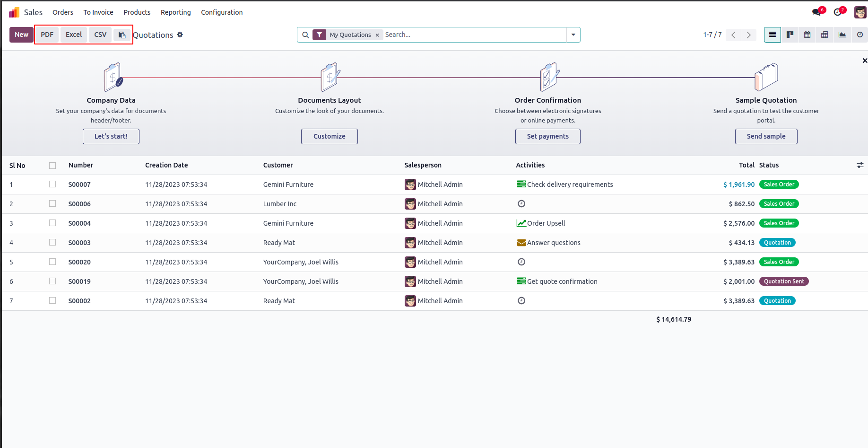
Task: Open the Pivot table view
Action: tap(825, 35)
